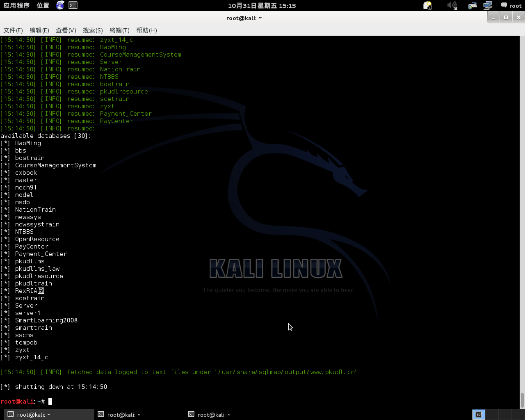Open the removable drive tray icon
525x420 pixels.
472,5
